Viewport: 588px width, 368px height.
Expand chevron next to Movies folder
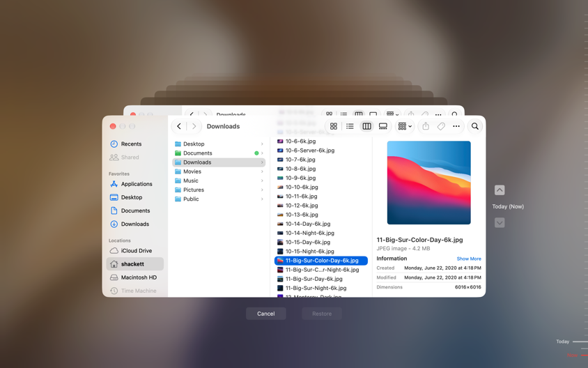point(262,171)
